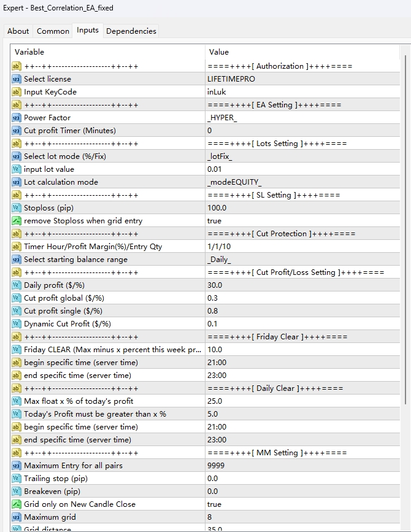Select the Inputs tab
Screen dimensions: 411x532
coord(88,30)
